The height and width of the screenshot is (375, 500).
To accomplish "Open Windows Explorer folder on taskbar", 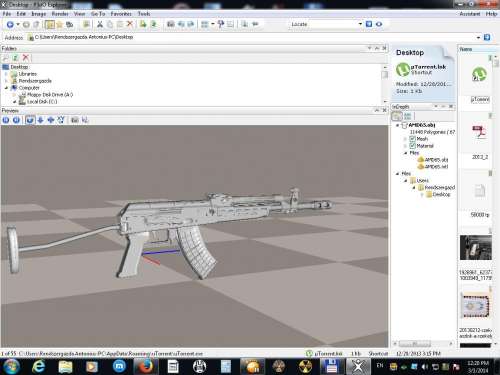I will pyautogui.click(x=65, y=367).
